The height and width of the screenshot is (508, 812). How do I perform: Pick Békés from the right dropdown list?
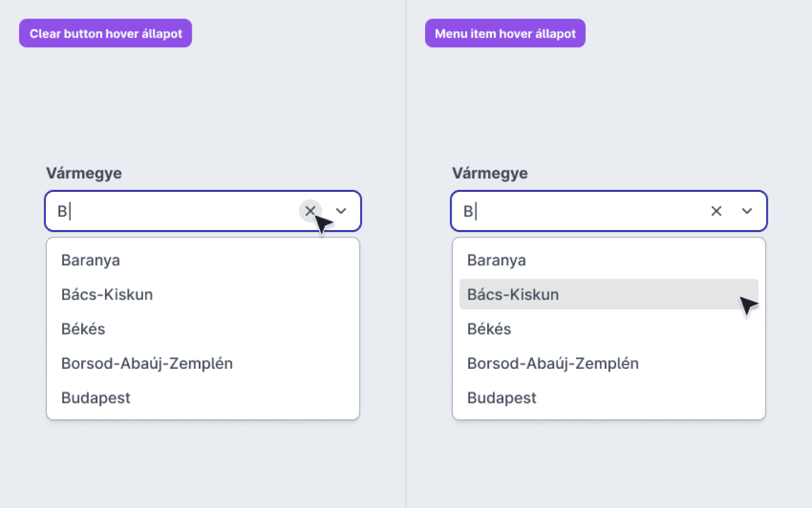609,329
